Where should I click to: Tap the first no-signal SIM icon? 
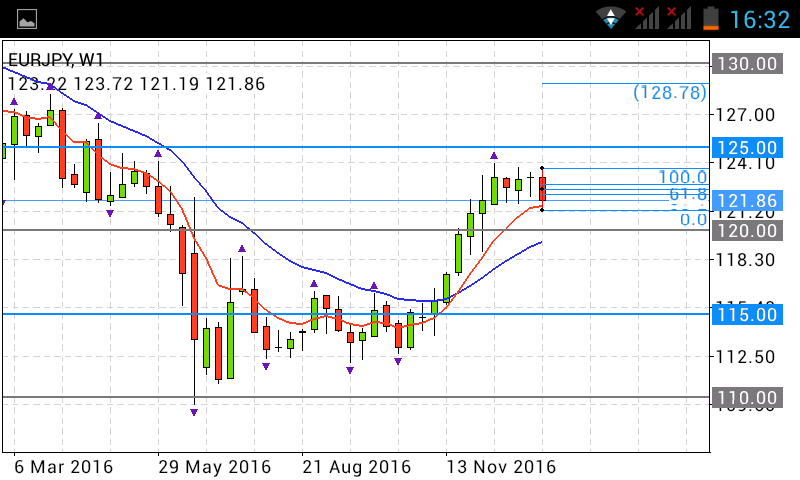[646, 18]
